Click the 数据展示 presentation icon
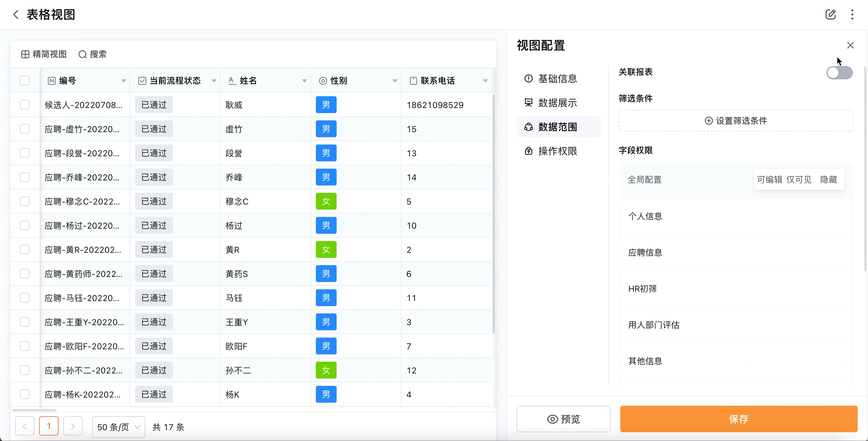 (528, 103)
